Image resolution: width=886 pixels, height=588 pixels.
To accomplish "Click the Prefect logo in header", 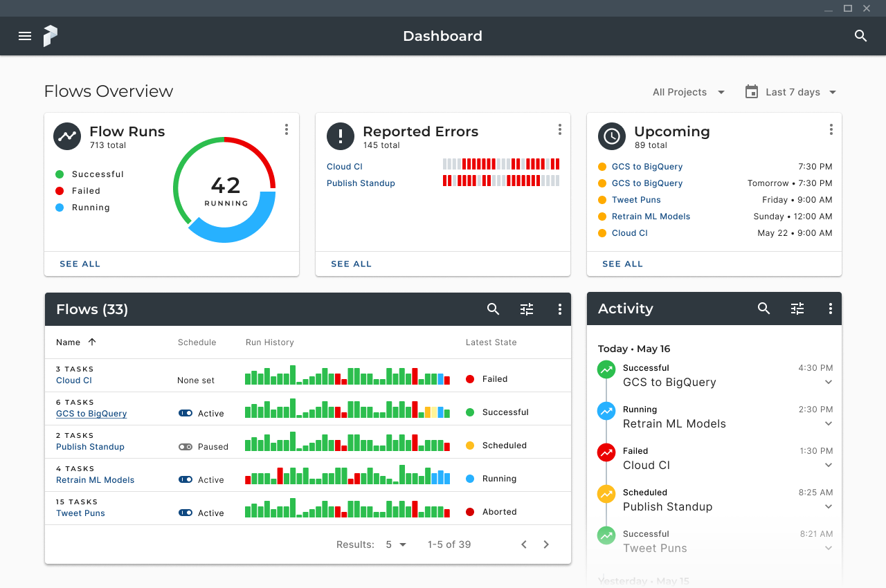I will [x=51, y=36].
